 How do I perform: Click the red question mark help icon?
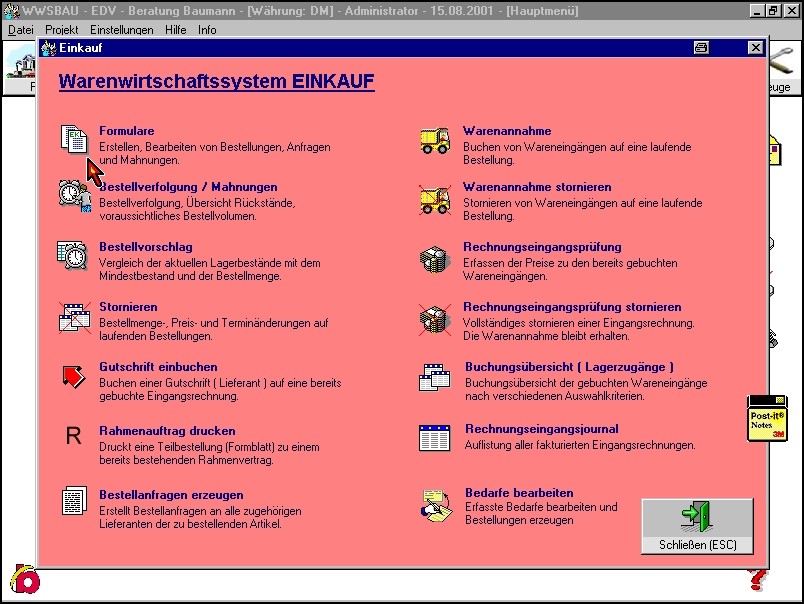pyautogui.click(x=757, y=579)
